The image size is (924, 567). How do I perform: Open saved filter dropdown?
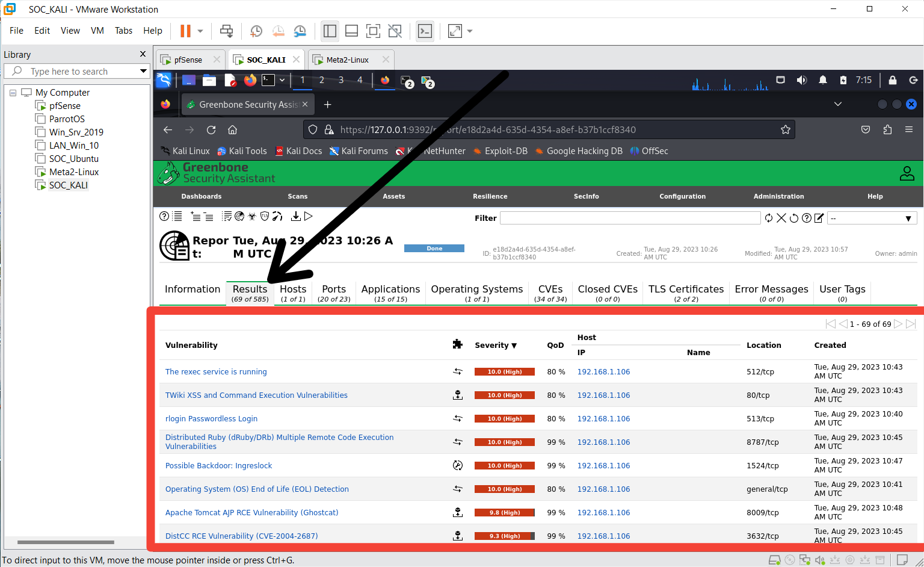point(872,218)
